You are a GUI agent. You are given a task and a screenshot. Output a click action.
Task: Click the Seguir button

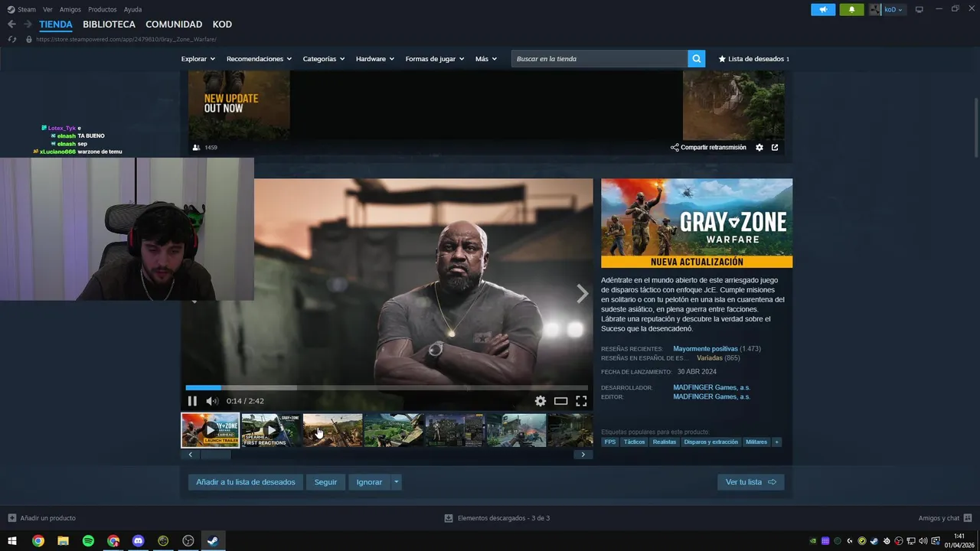tap(325, 482)
